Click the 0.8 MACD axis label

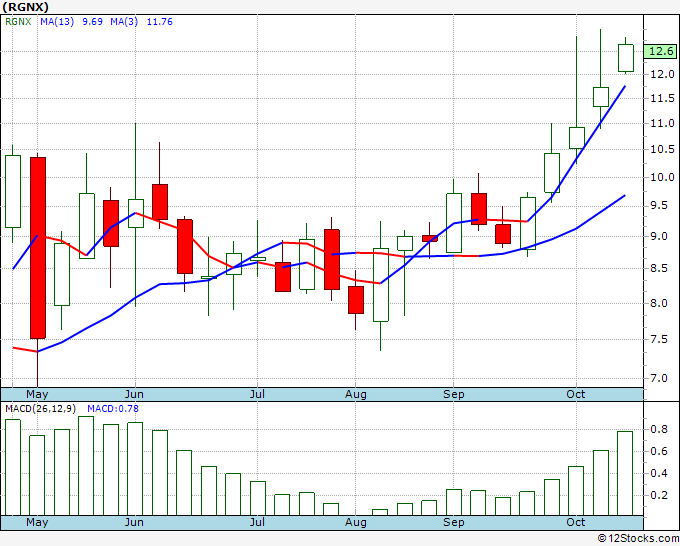pos(659,429)
